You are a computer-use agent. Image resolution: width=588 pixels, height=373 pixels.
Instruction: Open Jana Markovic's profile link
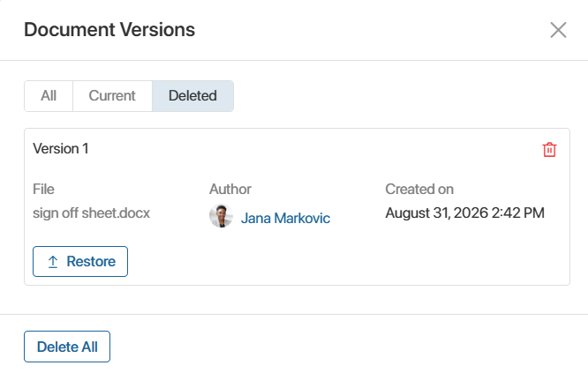click(x=285, y=218)
